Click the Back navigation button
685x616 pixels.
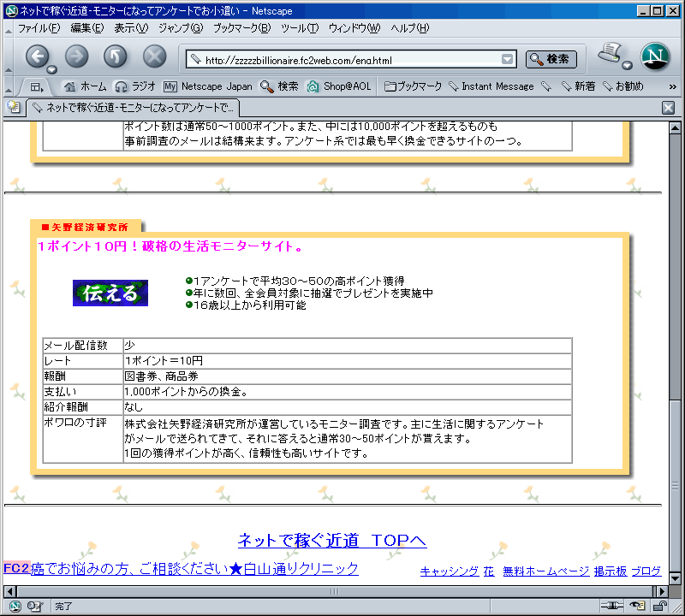(x=37, y=56)
